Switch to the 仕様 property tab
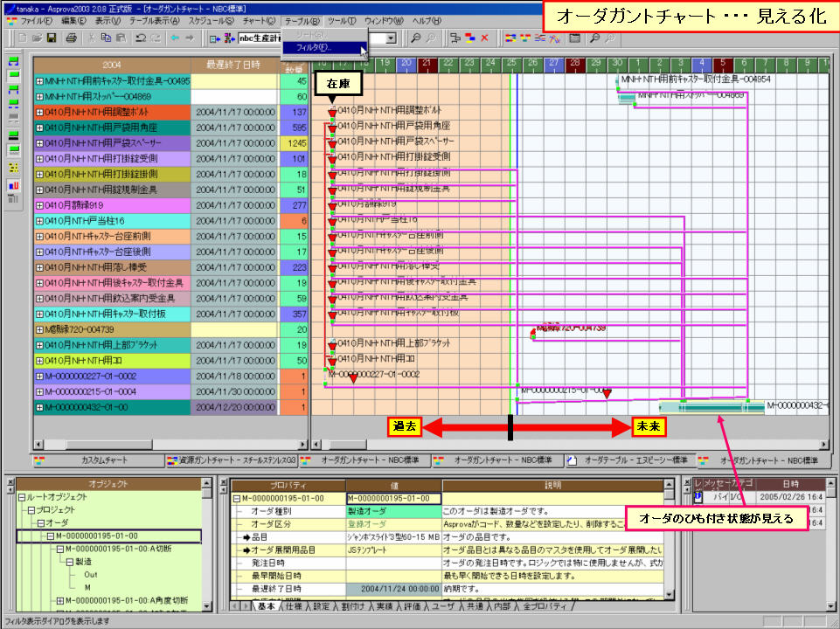This screenshot has width=840, height=629. tap(293, 605)
